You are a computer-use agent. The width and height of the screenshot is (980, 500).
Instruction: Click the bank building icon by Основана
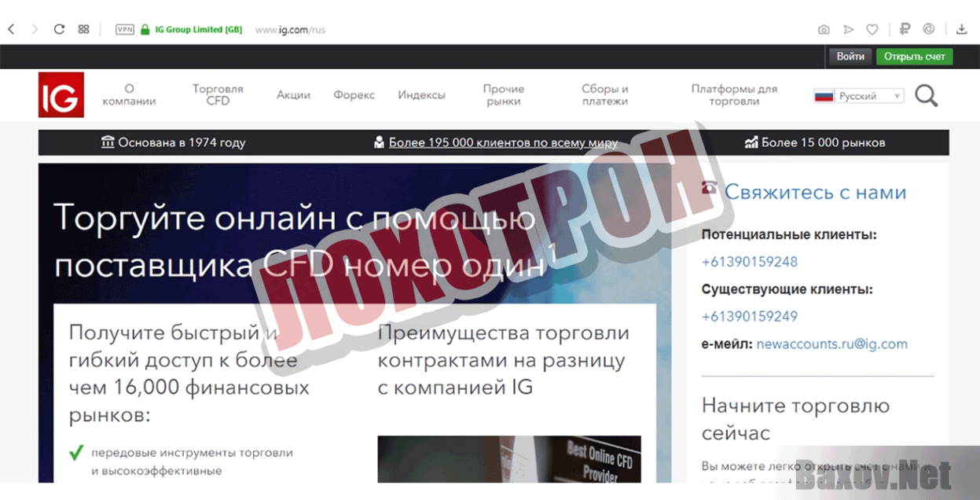[x=108, y=142]
